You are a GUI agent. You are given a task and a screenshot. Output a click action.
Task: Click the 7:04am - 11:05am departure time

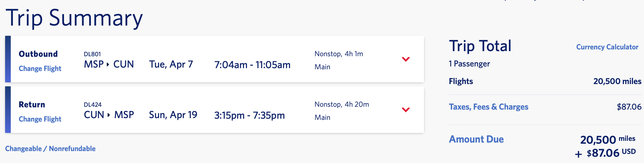252,65
